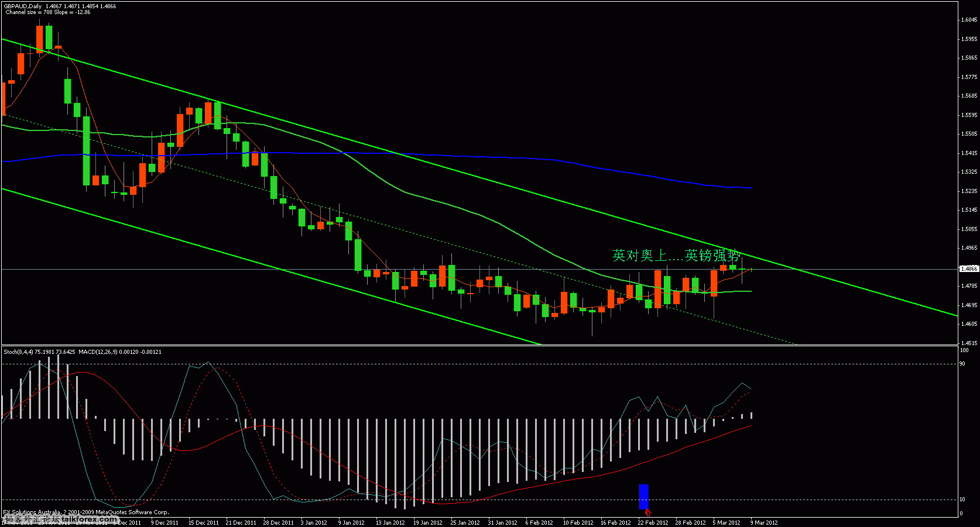
Task: Click the FX Solutions Australia copyright text
Action: tap(86, 512)
